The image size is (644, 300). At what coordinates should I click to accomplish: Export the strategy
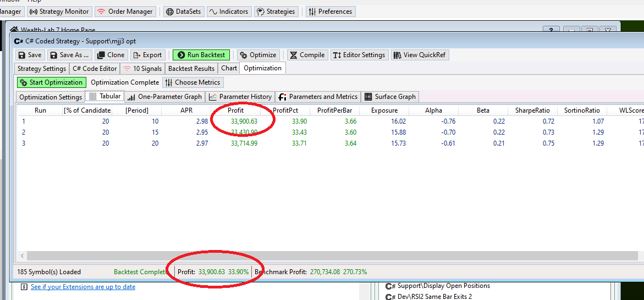click(x=147, y=55)
